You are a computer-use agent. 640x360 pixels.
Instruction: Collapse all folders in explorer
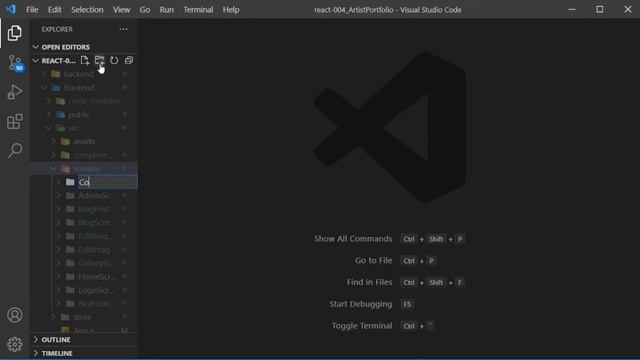point(129,60)
